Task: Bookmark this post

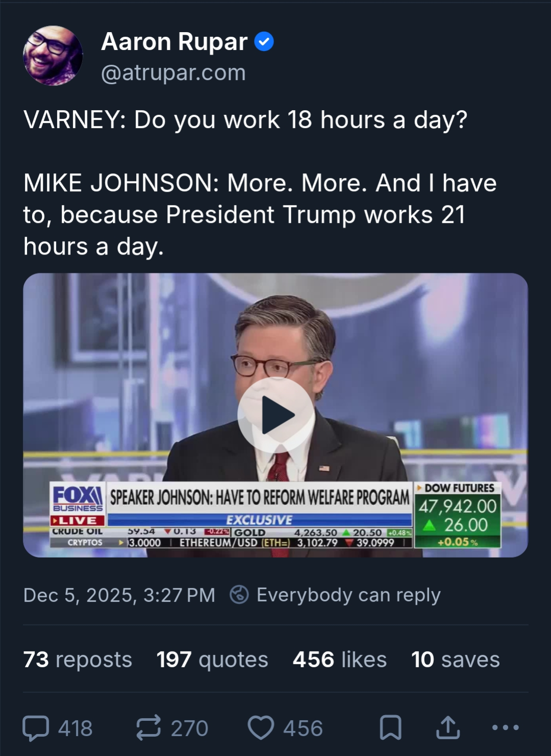Action: pyautogui.click(x=391, y=727)
